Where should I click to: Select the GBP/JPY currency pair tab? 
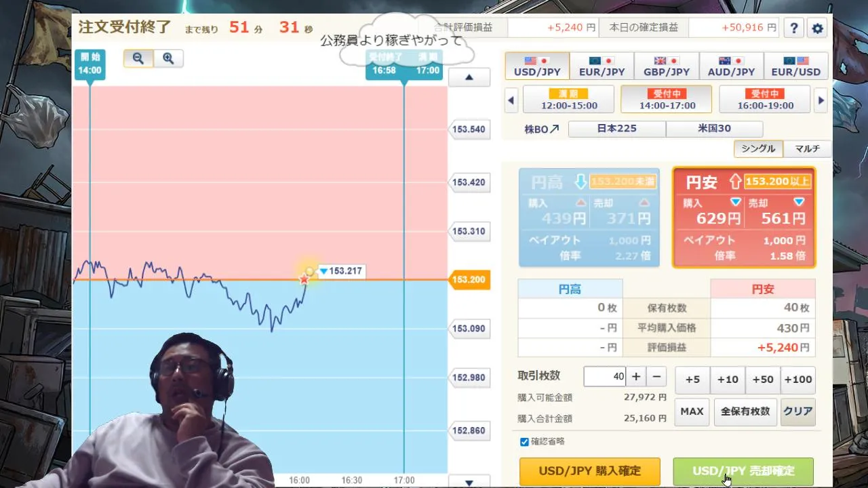(x=667, y=66)
